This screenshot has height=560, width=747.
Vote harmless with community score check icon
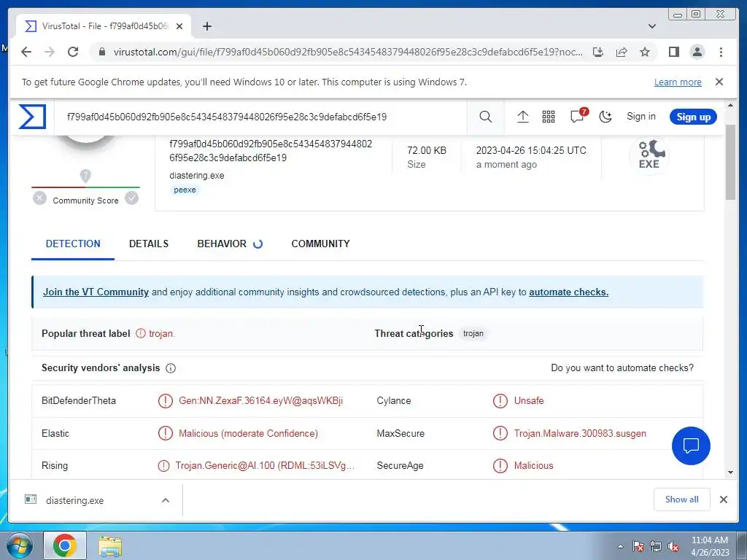click(131, 198)
